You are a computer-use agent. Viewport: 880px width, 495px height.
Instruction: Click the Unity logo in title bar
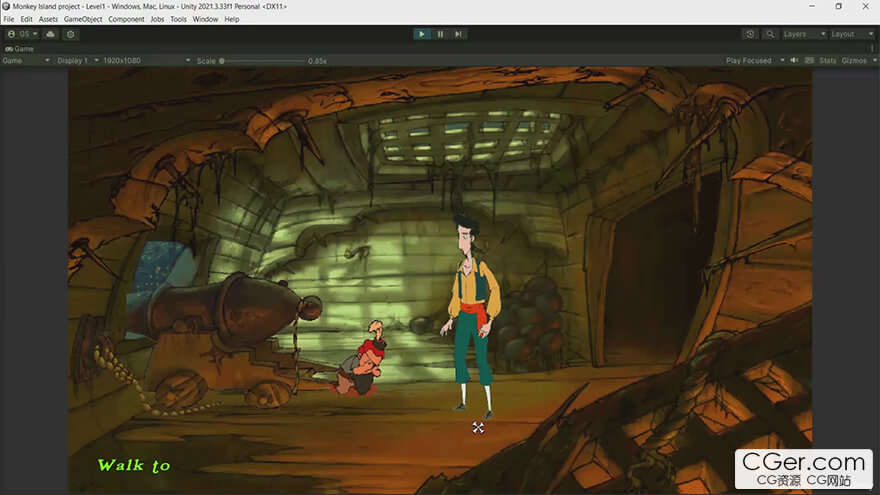[x=6, y=6]
